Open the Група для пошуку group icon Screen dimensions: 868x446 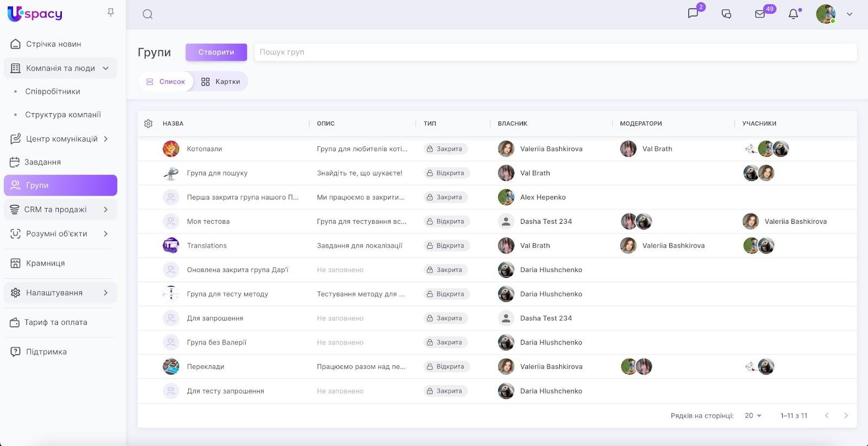point(171,173)
